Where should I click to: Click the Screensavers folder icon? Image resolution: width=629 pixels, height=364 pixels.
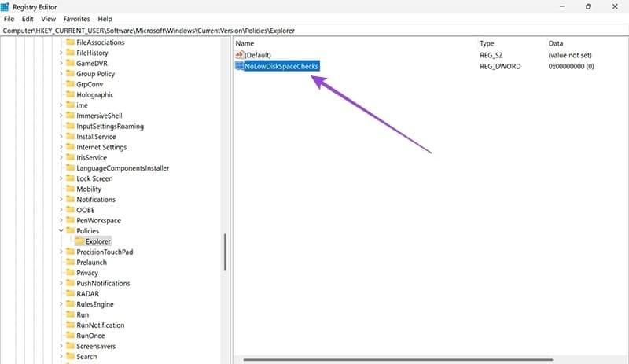click(x=70, y=346)
